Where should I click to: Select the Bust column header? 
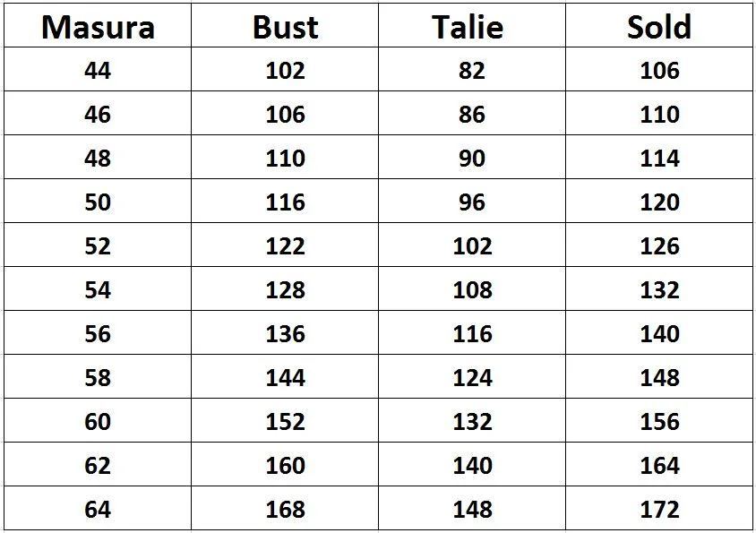click(x=285, y=27)
